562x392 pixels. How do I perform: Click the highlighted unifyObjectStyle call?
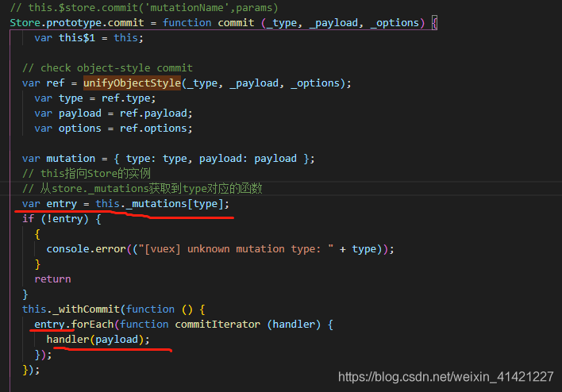133,83
